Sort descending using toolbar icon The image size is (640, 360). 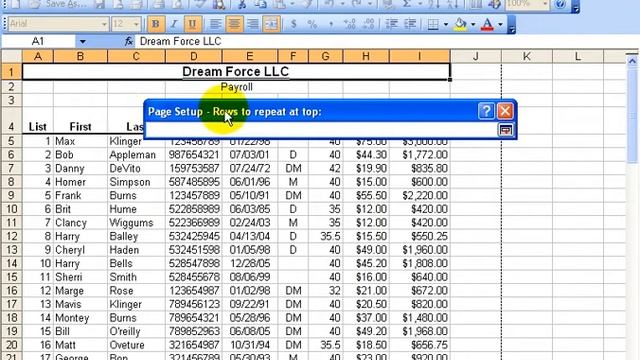pyautogui.click(x=453, y=4)
